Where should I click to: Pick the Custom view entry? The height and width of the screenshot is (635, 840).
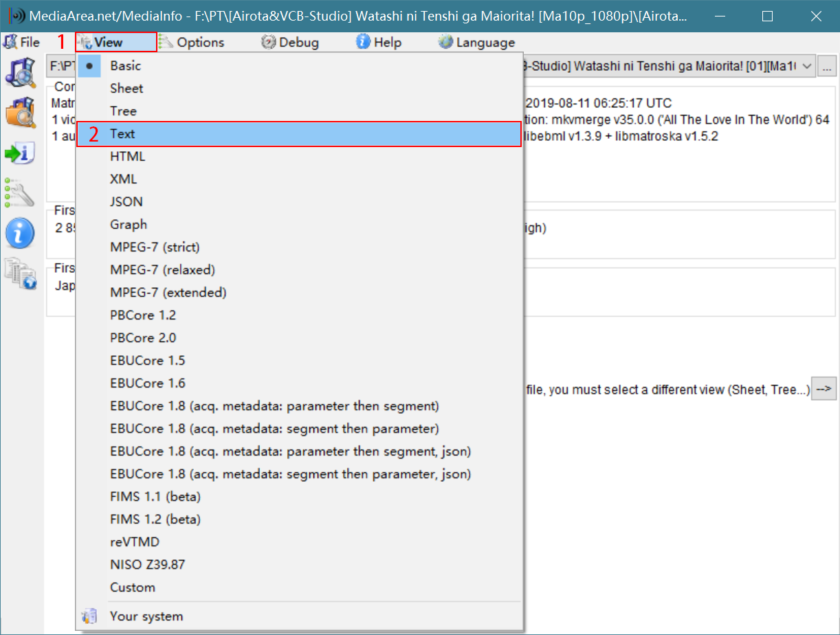click(133, 588)
